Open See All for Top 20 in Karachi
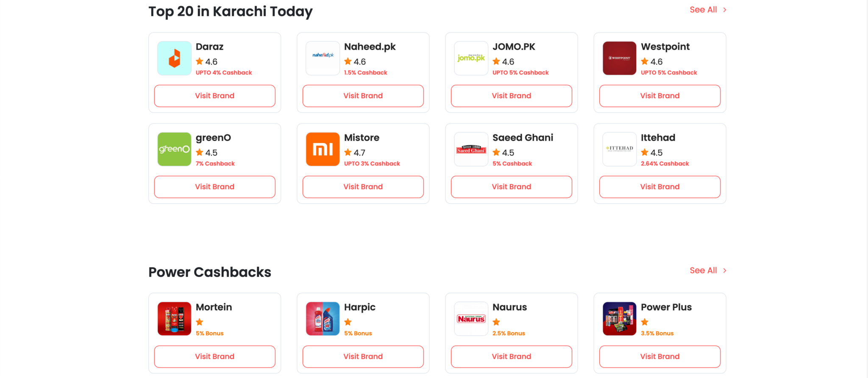Viewport: 868px width, 378px height. coord(703,9)
